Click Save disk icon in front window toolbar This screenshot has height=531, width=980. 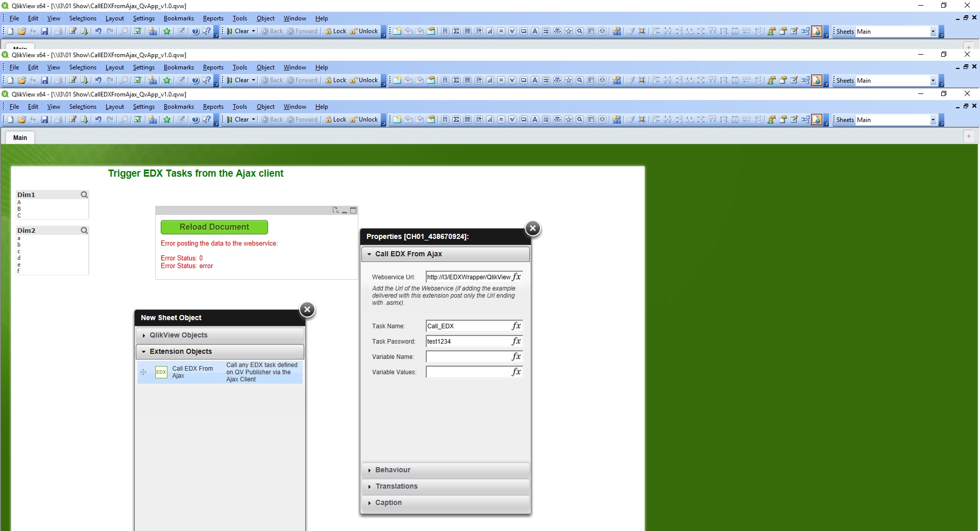pyautogui.click(x=44, y=119)
